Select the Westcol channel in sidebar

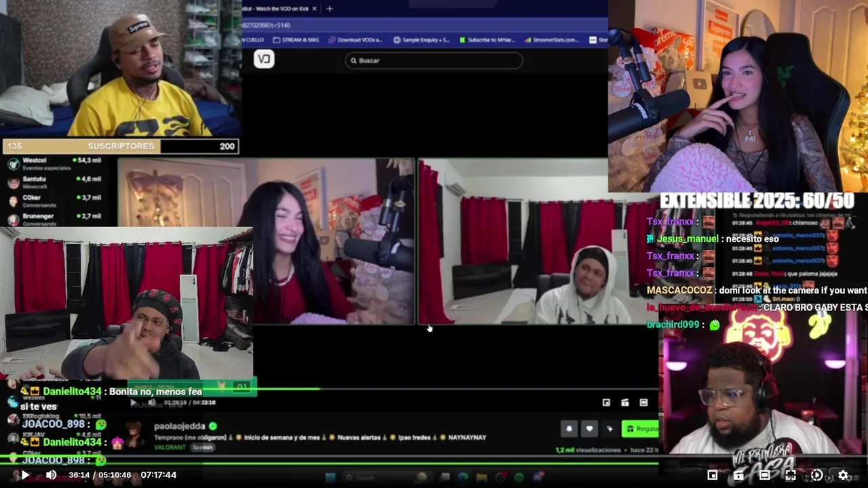coord(54,163)
